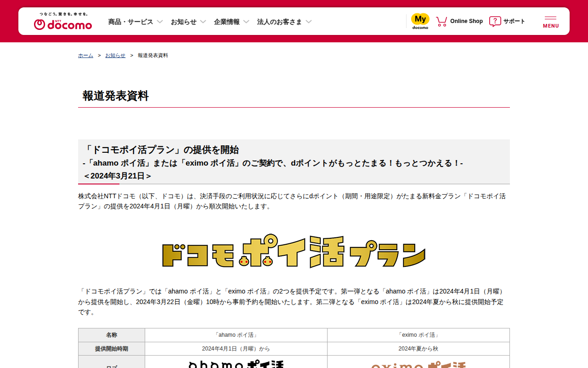Follow the お知らせ breadcrumb link
588x368 pixels.
[115, 55]
